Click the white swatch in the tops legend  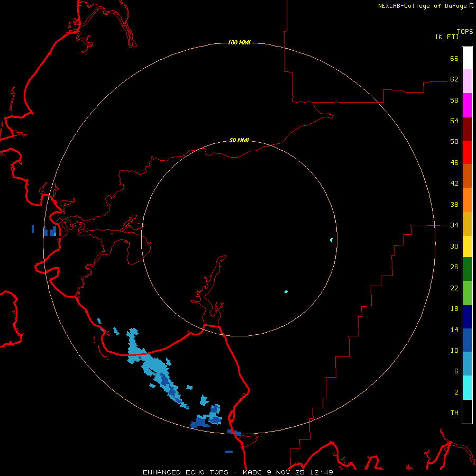click(x=467, y=58)
